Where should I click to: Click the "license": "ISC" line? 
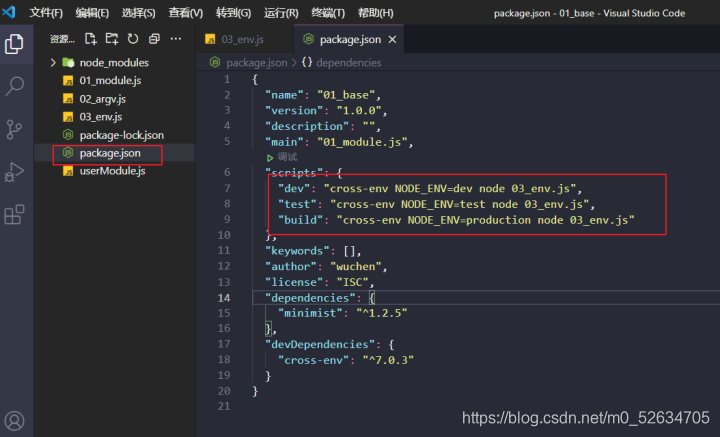coord(320,282)
